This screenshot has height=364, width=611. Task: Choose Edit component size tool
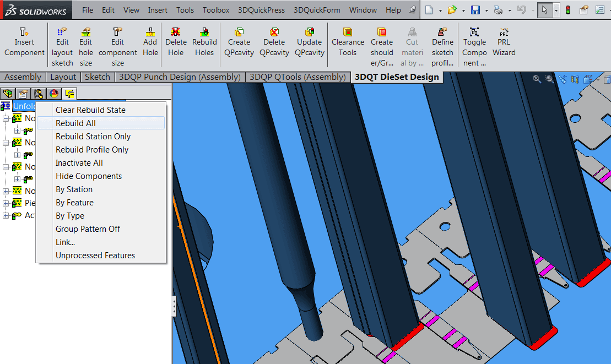coord(118,47)
